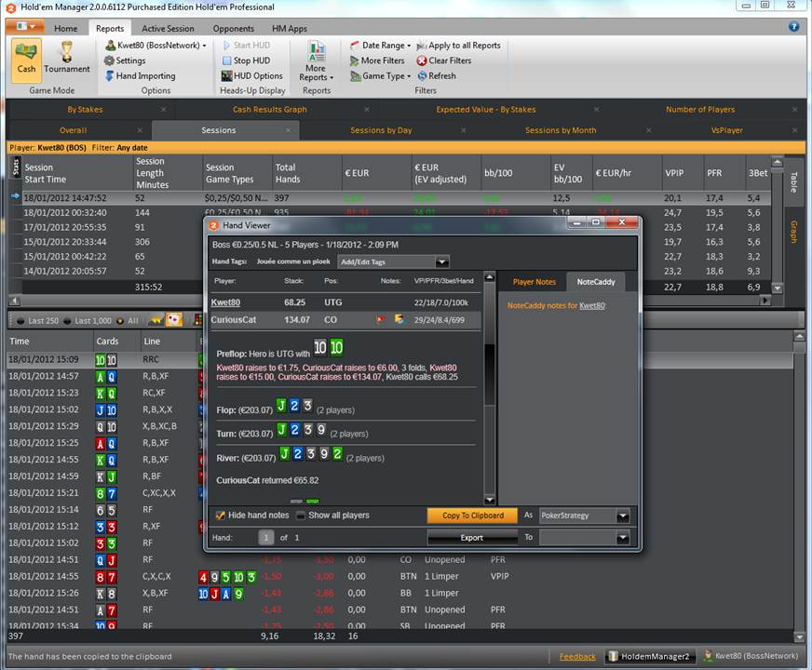Open Overall report tab

click(x=73, y=130)
